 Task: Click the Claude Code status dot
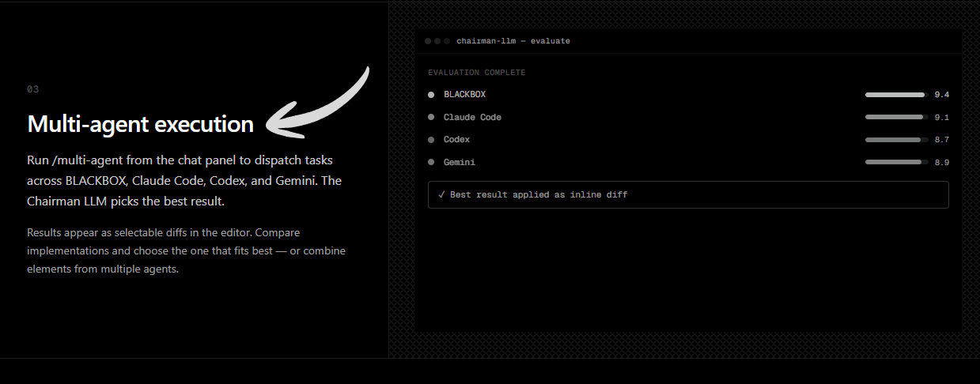[x=431, y=117]
